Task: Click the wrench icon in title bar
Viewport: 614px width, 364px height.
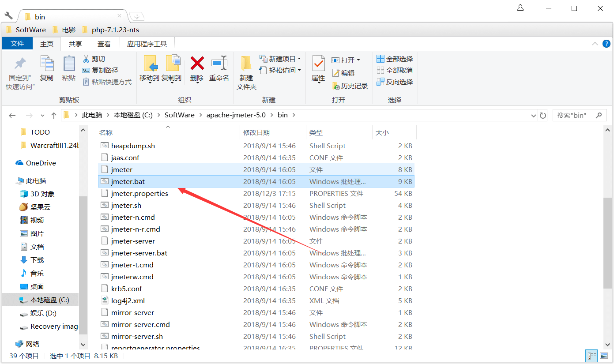Action: (x=8, y=16)
